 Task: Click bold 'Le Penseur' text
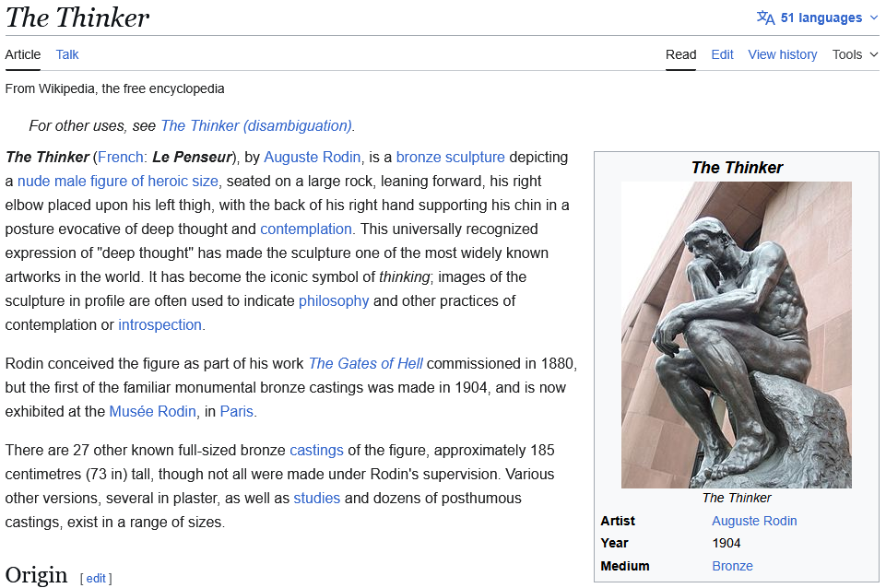(x=192, y=157)
